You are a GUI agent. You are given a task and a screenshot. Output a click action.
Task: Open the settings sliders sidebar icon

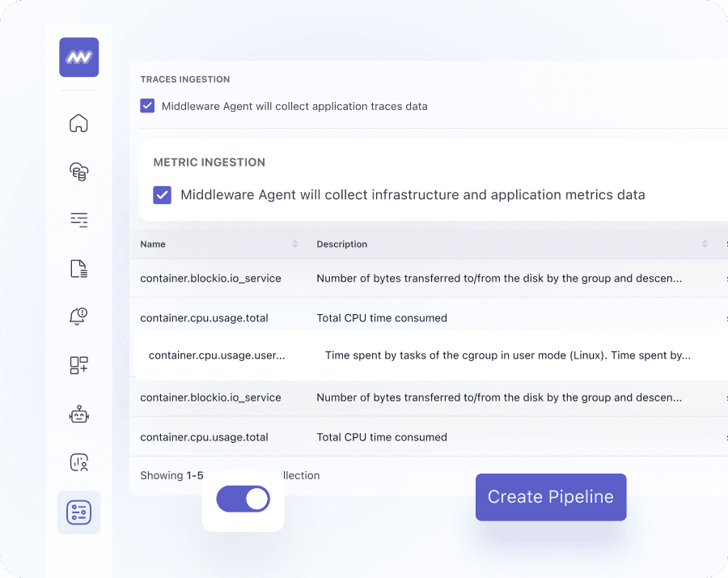point(79,512)
